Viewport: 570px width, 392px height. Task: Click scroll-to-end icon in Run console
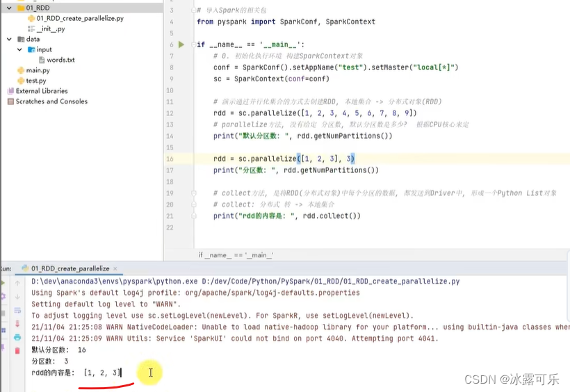(17, 324)
